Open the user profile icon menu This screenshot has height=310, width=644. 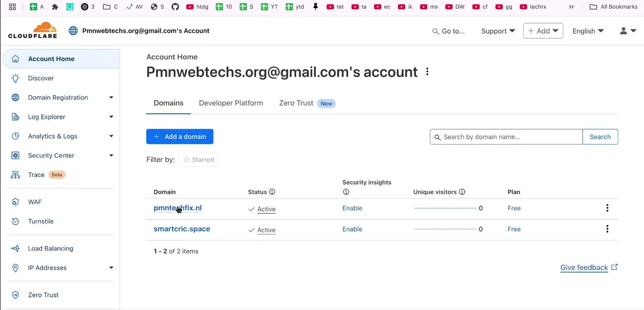click(627, 31)
